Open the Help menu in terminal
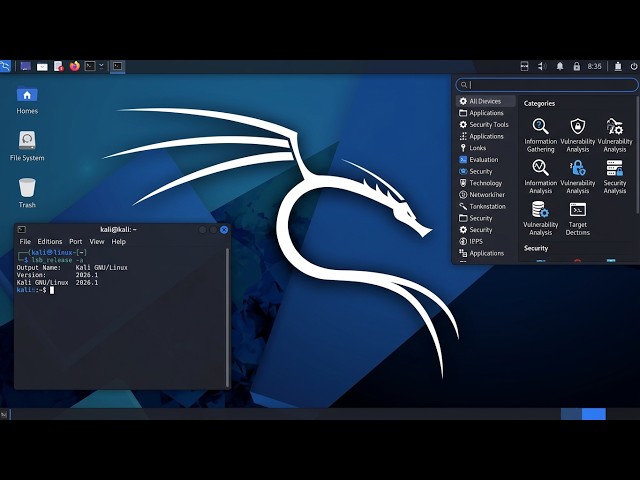The width and height of the screenshot is (640, 480). click(118, 242)
